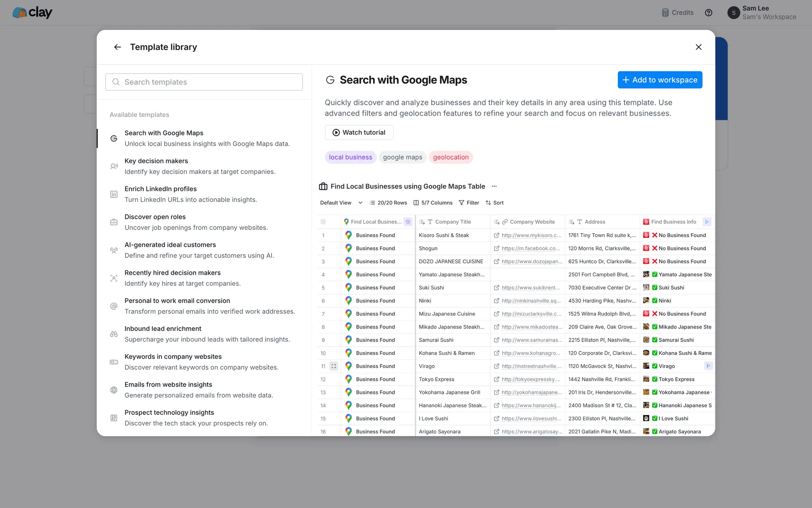
Task: Toggle the select-all rows checkbox
Action: pos(323,222)
